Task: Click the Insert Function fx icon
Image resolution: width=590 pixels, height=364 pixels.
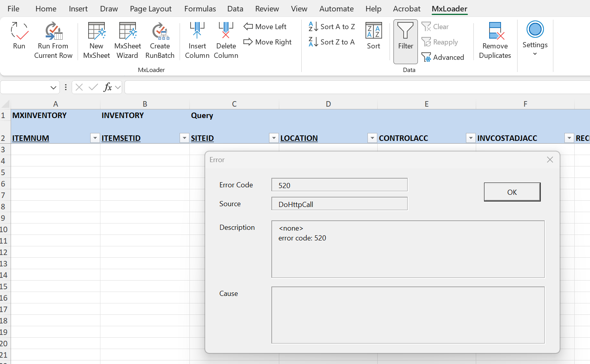Action: [108, 87]
